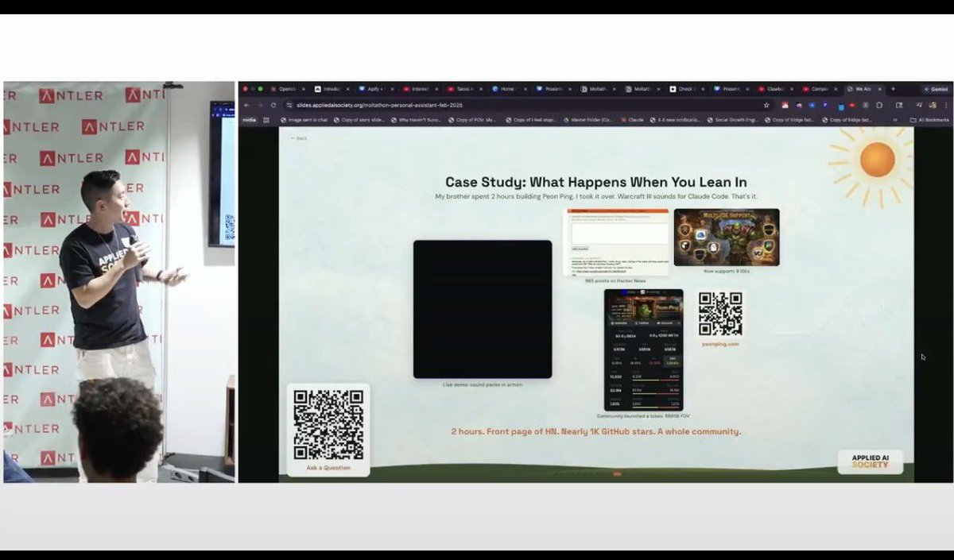This screenshot has width=954, height=560.
Task: Select the active We Are tab
Action: 863,89
